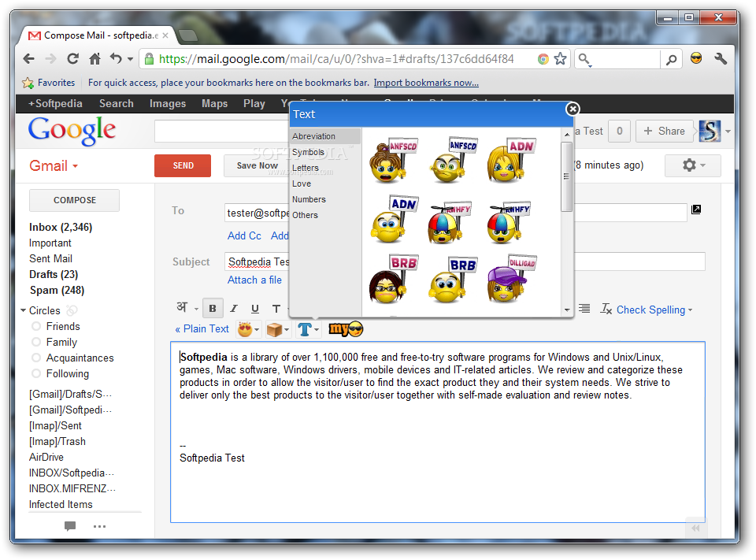Select the Others category

[305, 215]
